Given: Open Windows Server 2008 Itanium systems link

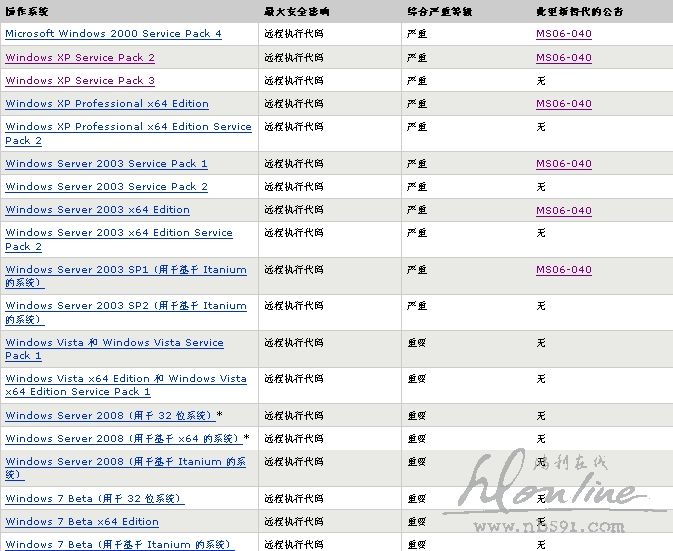Looking at the screenshot, I should pyautogui.click(x=125, y=468).
